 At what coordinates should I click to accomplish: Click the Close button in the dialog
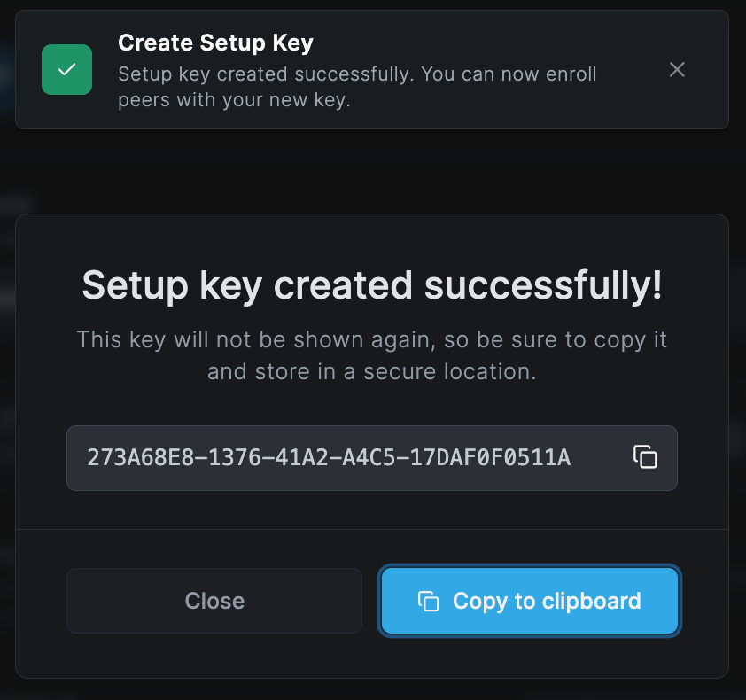click(x=214, y=601)
